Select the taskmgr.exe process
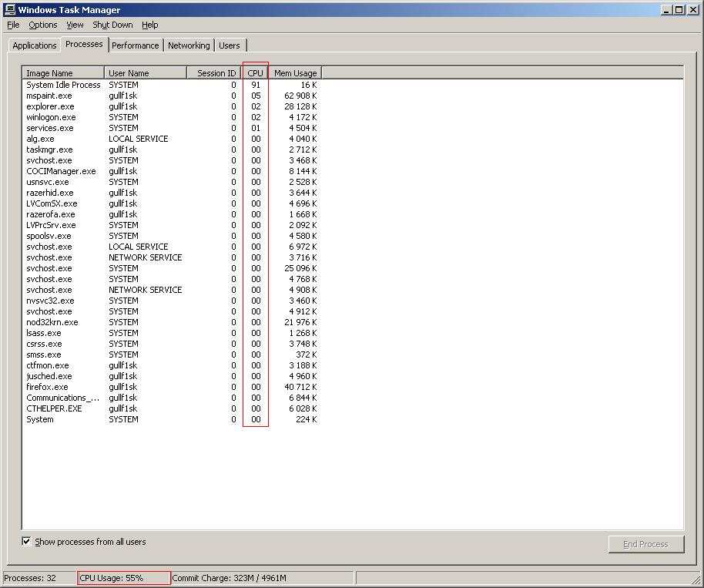 pos(172,150)
